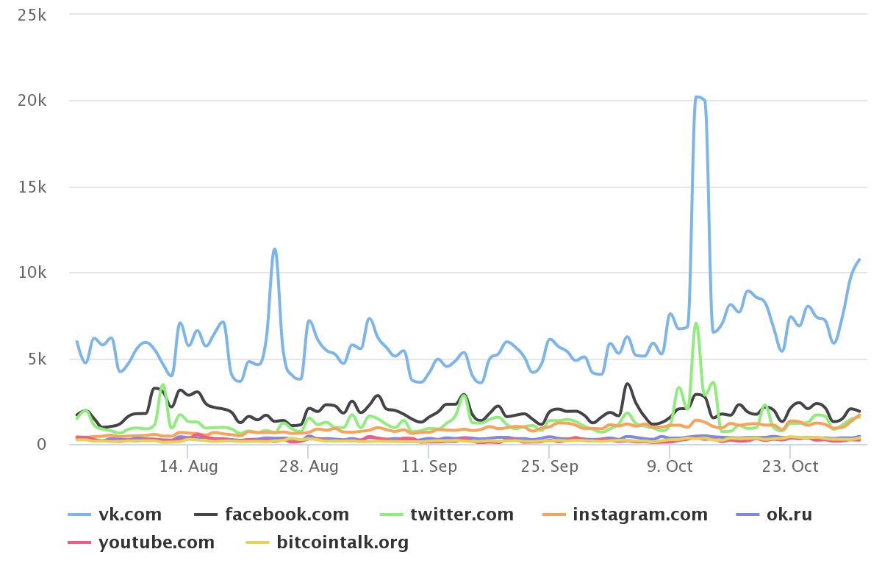This screenshot has height=588, width=882.
Task: Toggle twitter.com legend entry
Action: tap(462, 514)
